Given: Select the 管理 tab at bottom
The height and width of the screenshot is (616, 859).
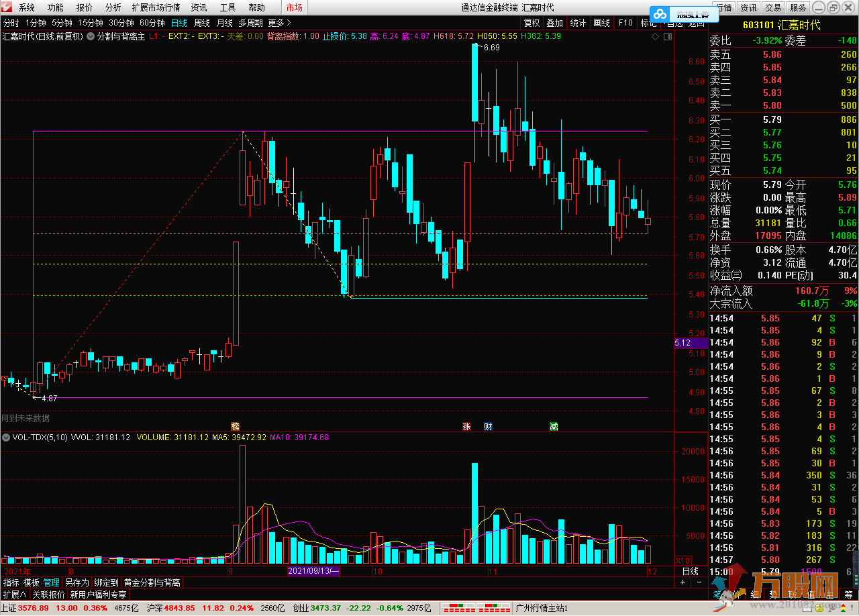Looking at the screenshot, I should 52,582.
